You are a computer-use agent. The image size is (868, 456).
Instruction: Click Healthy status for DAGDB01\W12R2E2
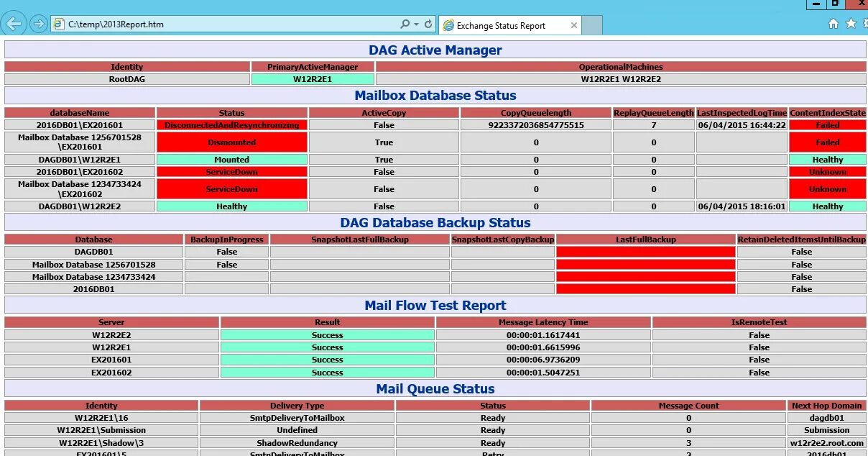click(232, 206)
